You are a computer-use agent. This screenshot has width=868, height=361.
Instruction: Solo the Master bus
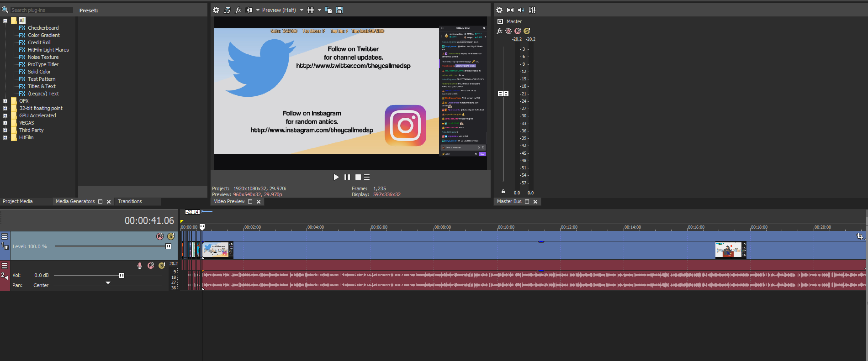tap(527, 31)
